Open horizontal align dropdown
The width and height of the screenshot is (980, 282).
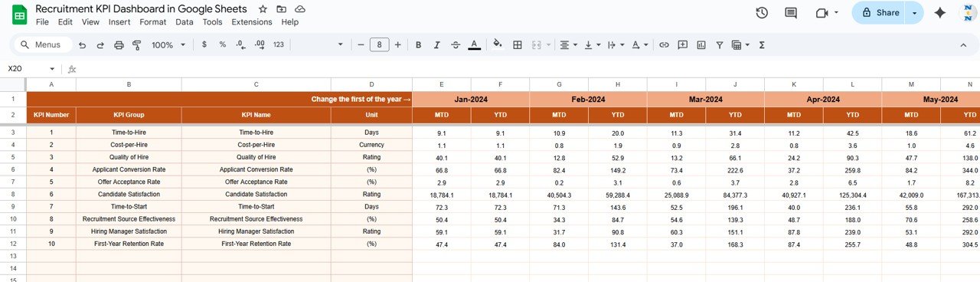pyautogui.click(x=568, y=45)
